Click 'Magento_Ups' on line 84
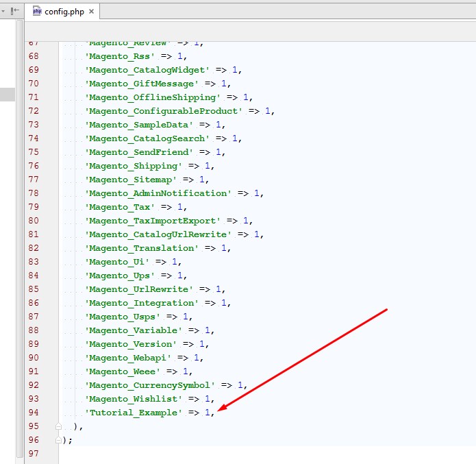Screen dimensions: 476x464 (120, 276)
